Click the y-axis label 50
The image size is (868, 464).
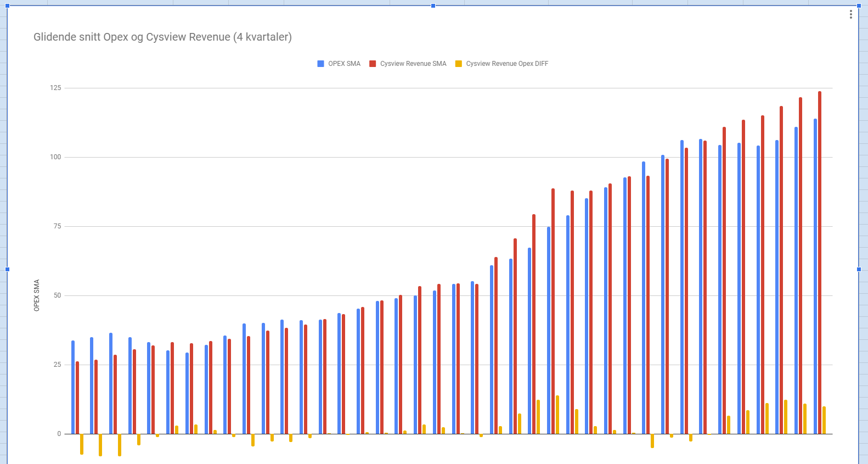(57, 295)
